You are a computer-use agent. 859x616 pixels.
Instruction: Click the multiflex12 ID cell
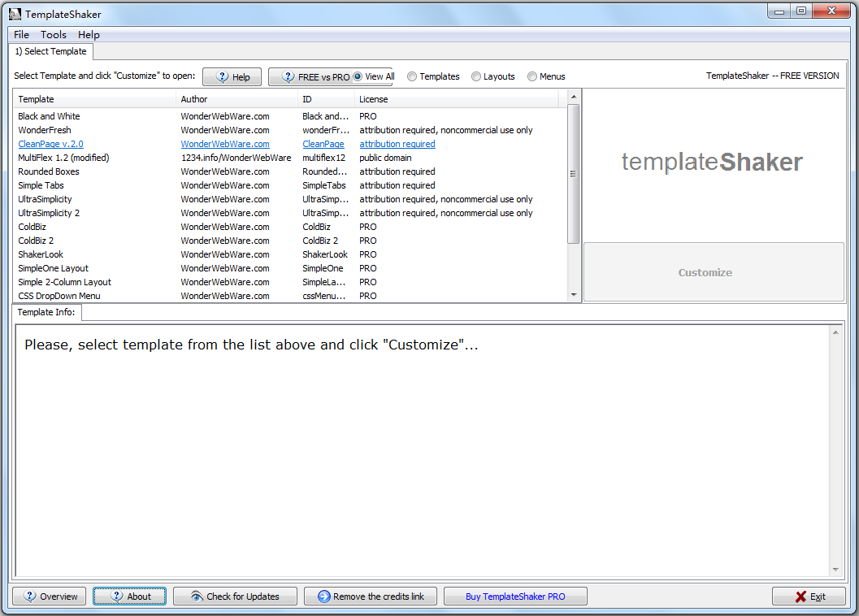pyautogui.click(x=323, y=158)
